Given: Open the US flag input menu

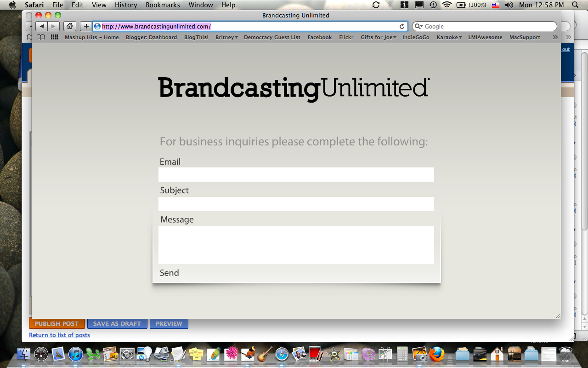Looking at the screenshot, I should [496, 5].
